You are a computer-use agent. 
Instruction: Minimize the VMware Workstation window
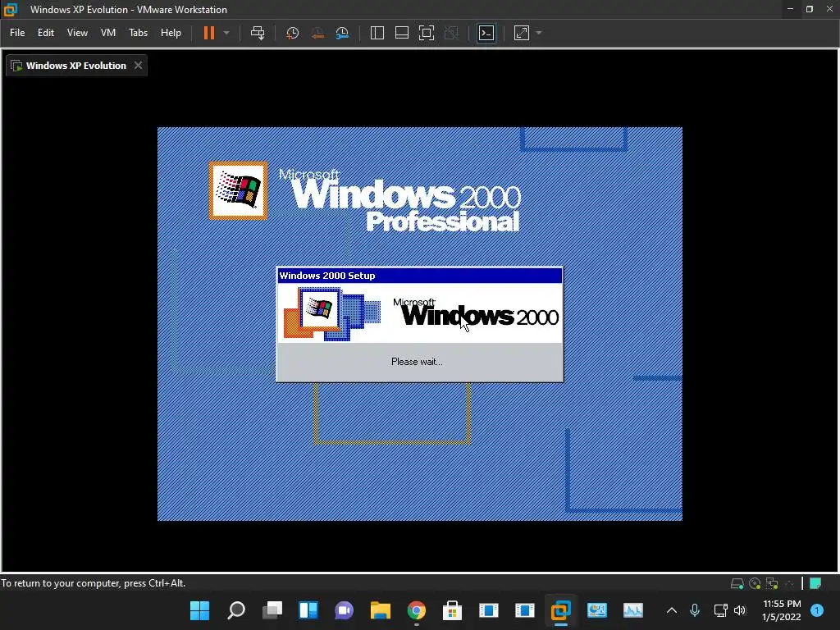coord(790,9)
